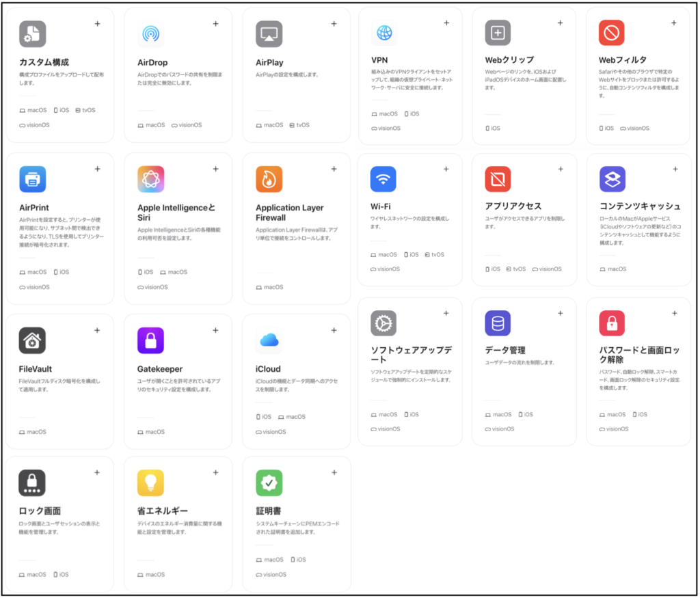Add the Webクリップ configuration with plus
The image size is (700, 598).
point(561,23)
